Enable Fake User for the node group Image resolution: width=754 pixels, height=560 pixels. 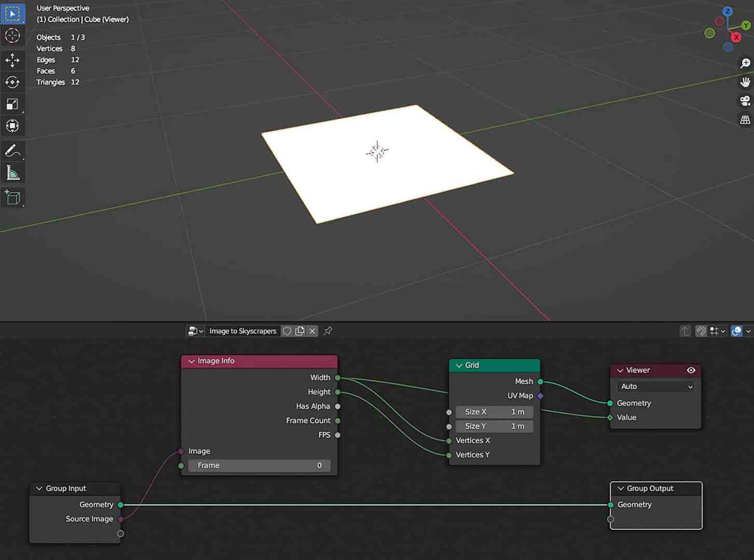(x=287, y=331)
